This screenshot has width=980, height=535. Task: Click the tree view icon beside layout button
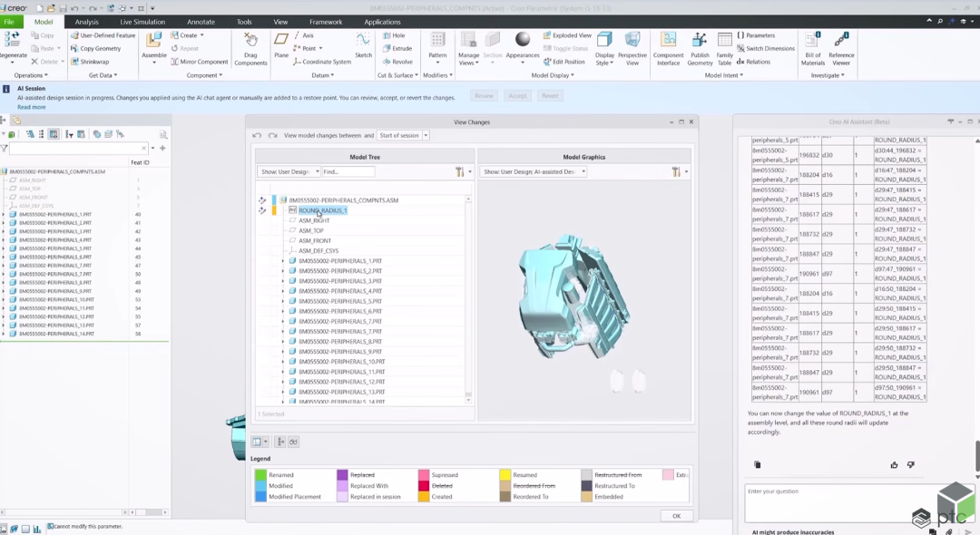tap(280, 442)
